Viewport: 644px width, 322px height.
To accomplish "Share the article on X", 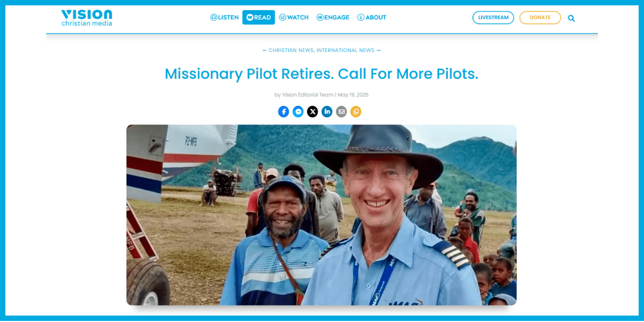I will (x=312, y=112).
